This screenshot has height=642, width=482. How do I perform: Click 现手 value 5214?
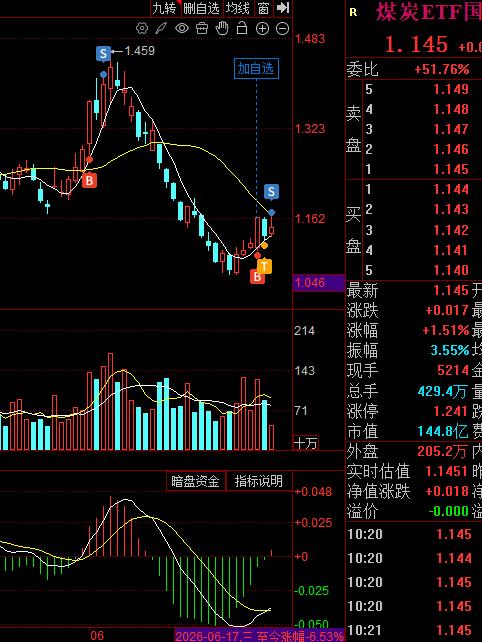[x=453, y=371]
